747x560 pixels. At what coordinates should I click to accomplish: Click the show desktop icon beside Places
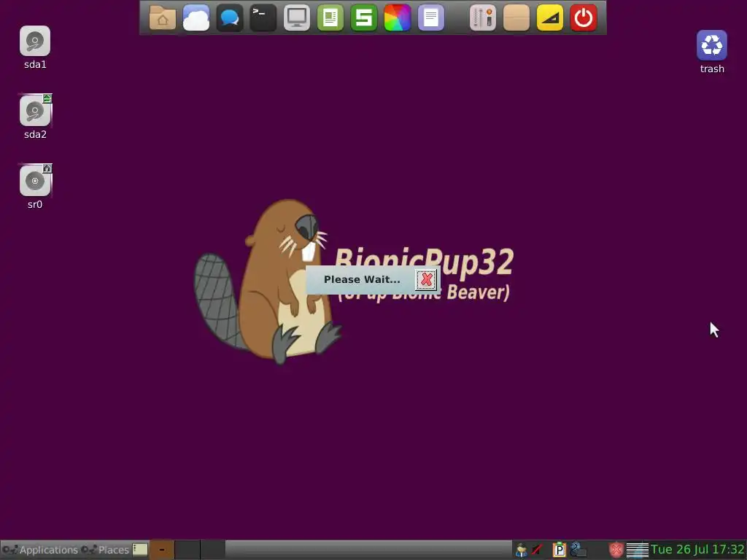coord(140,550)
